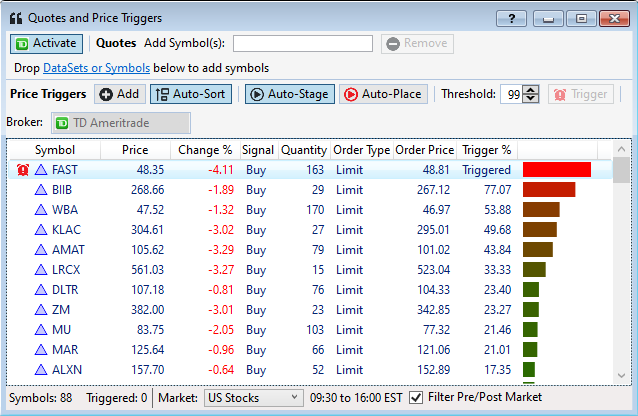Click the triangle icon next to ZM
Viewport: 638px width, 416px height.
[x=41, y=310]
